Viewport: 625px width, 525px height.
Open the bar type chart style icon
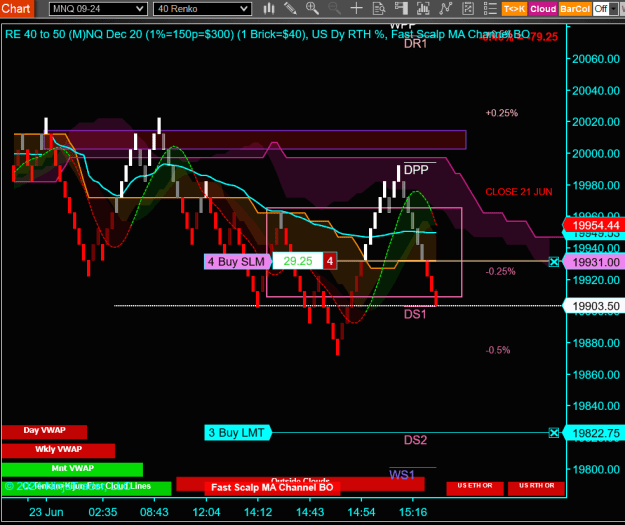[269, 8]
